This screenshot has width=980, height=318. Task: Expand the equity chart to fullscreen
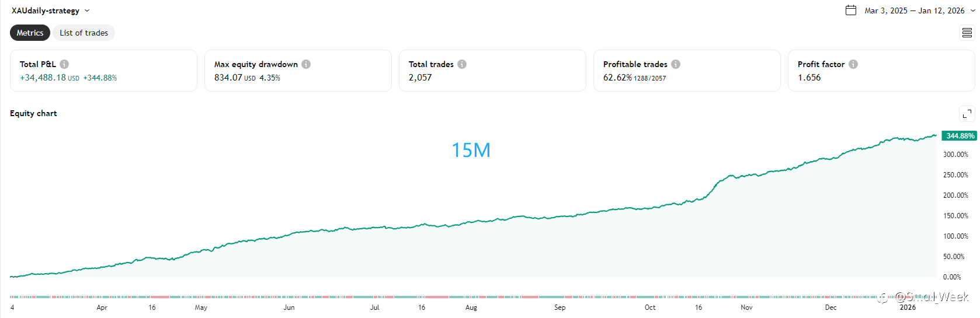click(967, 113)
